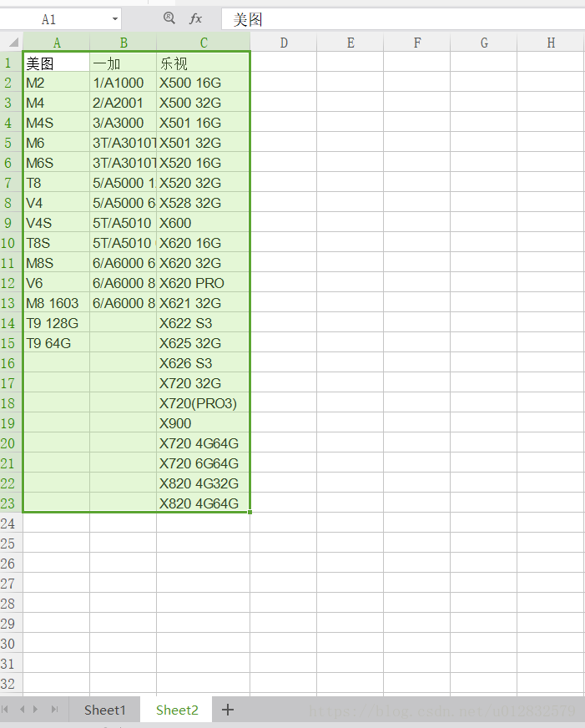Switch to the Sheet2 tab
Image resolution: width=585 pixels, height=728 pixels.
pyautogui.click(x=177, y=710)
